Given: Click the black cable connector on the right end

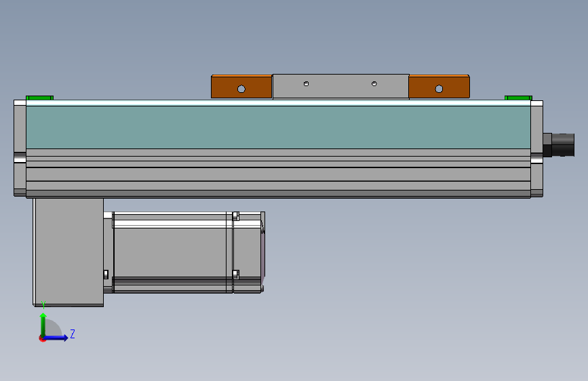Looking at the screenshot, I should pos(559,145).
